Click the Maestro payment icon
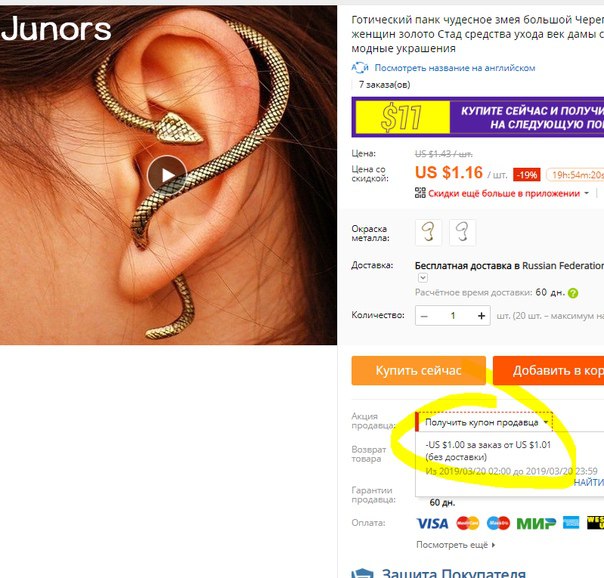The width and height of the screenshot is (604, 578). [498, 523]
